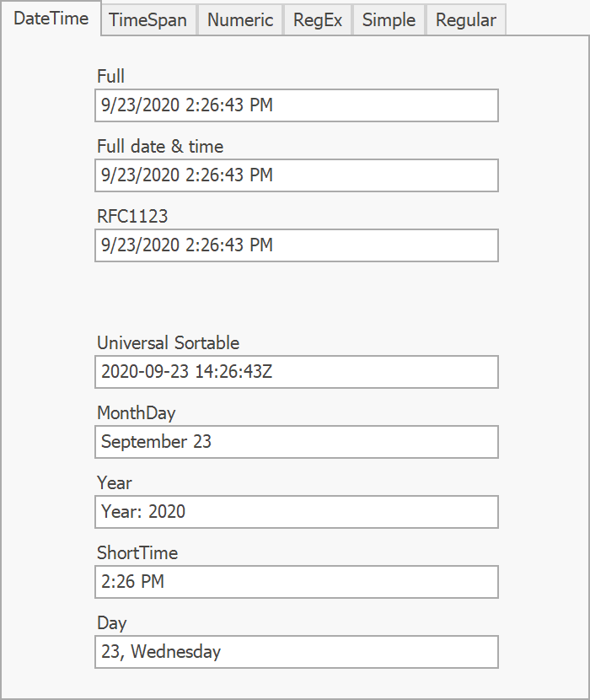Click the ShortTime label
Image resolution: width=590 pixels, height=700 pixels.
(137, 553)
